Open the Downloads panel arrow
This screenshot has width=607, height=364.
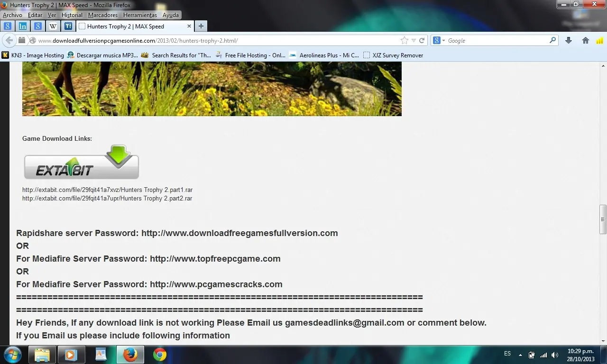click(x=569, y=41)
